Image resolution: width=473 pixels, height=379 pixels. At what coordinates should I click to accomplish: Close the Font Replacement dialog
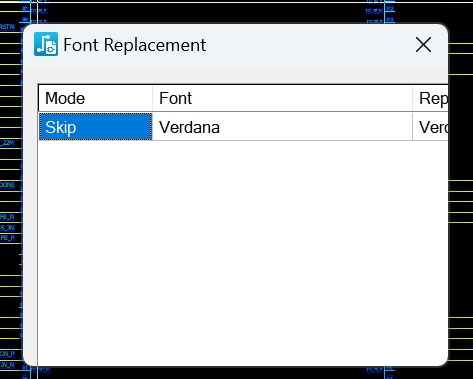coord(423,45)
